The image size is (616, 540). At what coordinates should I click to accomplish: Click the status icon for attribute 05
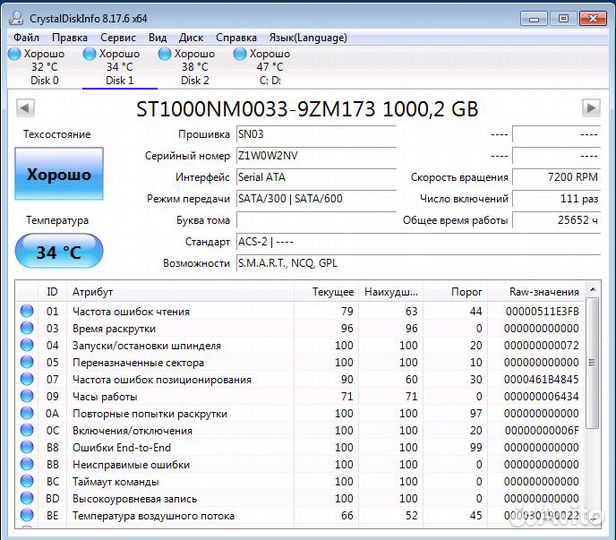(27, 362)
